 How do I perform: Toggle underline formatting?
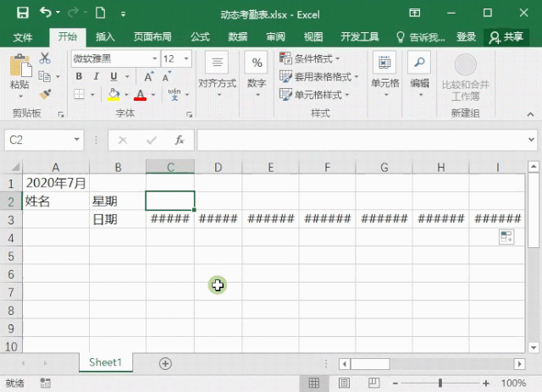[x=113, y=76]
